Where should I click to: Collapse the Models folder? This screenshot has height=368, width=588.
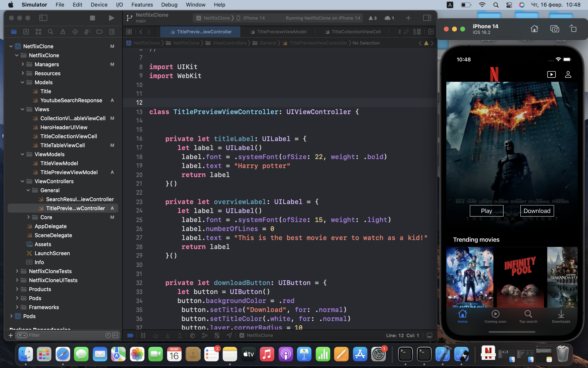[x=22, y=82]
